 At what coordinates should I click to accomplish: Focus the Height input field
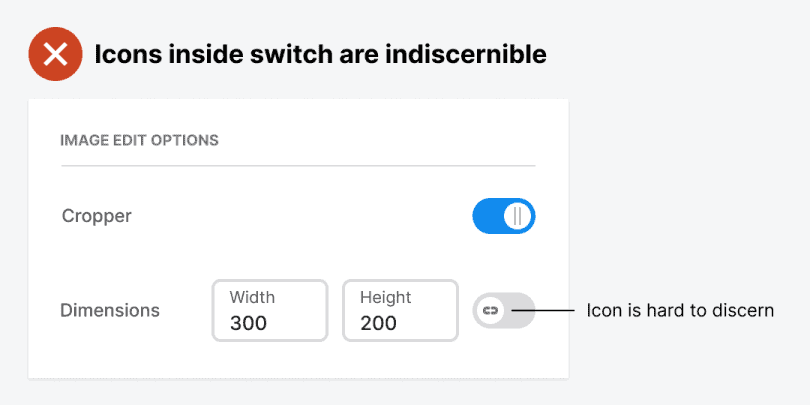(400, 311)
